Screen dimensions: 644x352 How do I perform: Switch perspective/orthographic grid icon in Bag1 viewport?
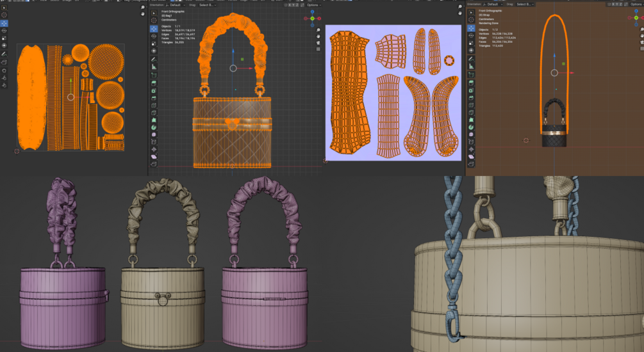[318, 49]
